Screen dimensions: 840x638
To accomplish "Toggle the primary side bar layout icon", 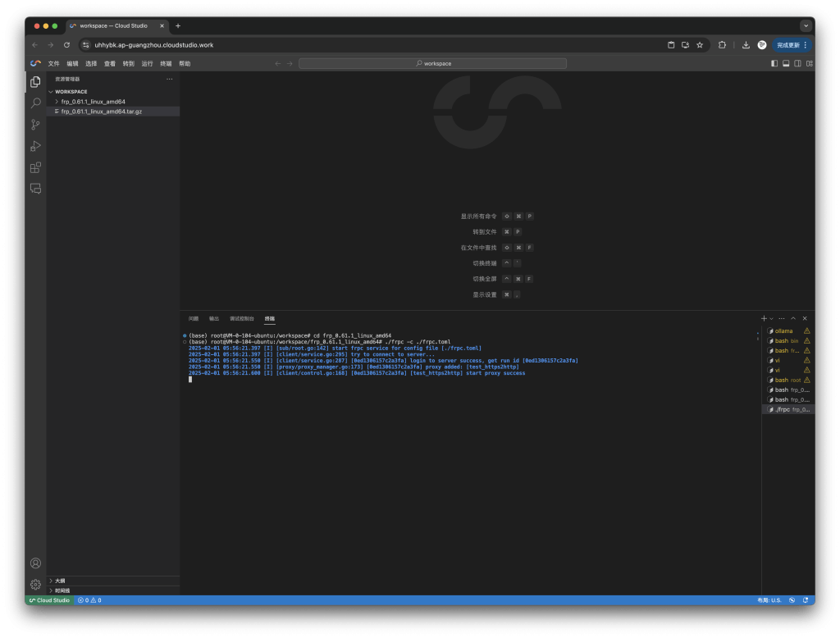I will point(774,63).
